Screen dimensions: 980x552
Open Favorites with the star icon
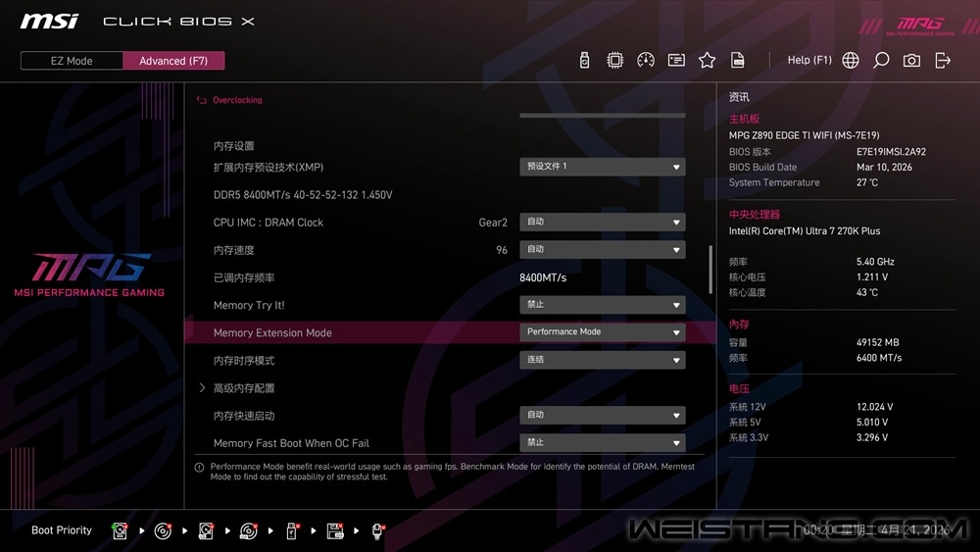pyautogui.click(x=707, y=60)
